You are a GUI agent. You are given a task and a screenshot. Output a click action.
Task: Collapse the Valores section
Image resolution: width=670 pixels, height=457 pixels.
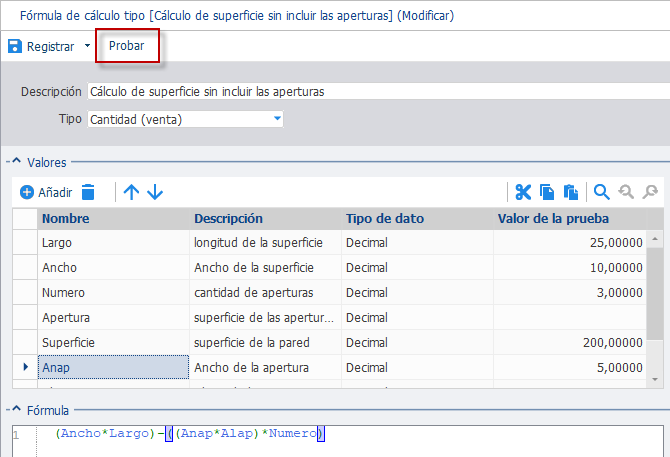(16, 161)
